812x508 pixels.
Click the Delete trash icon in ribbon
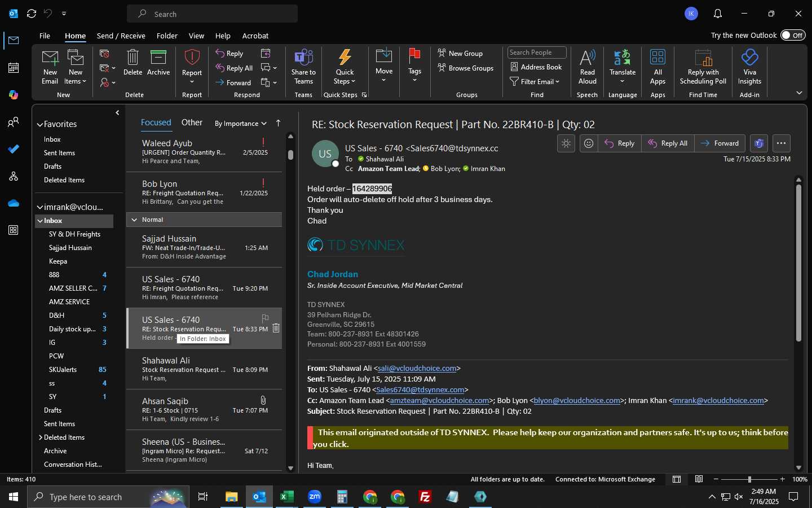[x=133, y=62]
